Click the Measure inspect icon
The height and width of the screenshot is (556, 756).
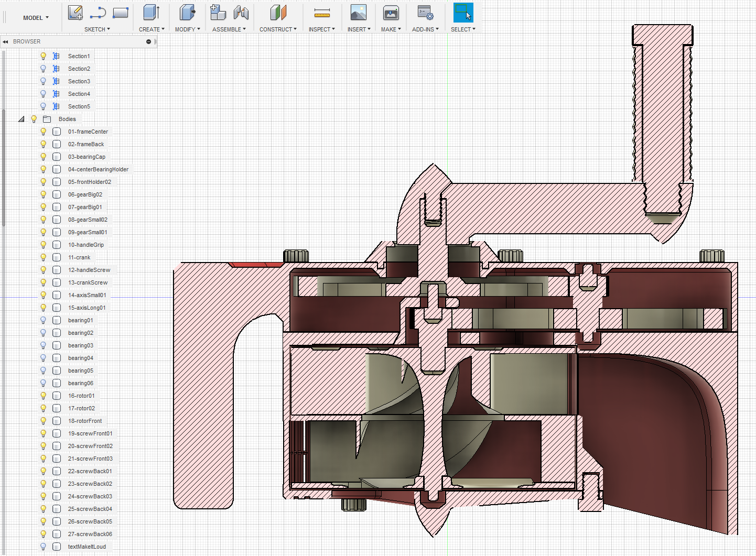click(322, 13)
